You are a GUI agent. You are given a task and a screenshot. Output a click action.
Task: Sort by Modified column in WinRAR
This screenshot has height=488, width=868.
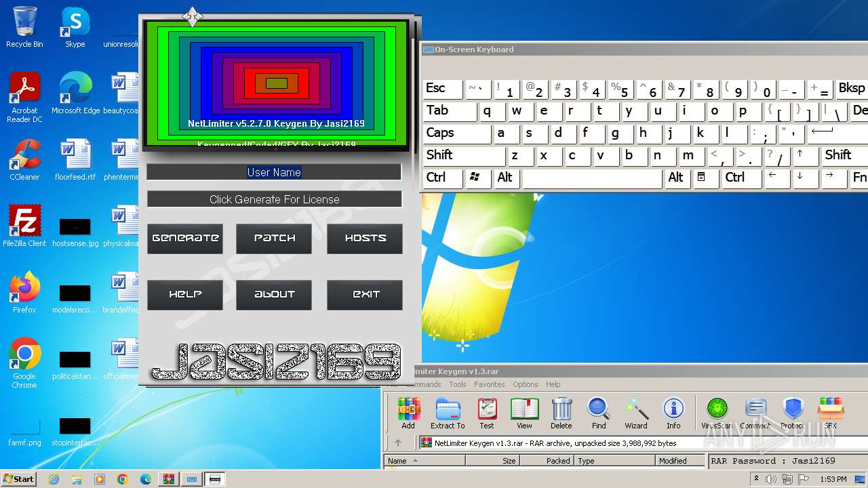point(682,461)
